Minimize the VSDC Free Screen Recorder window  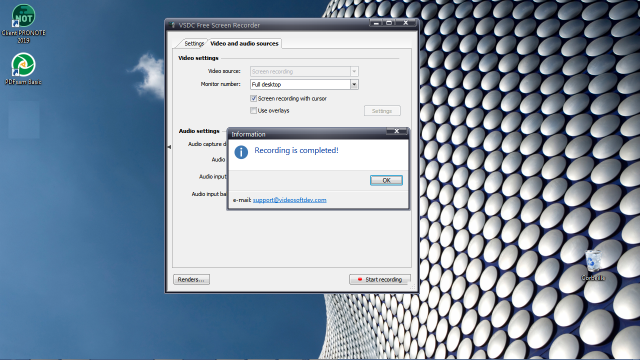(x=376, y=23)
